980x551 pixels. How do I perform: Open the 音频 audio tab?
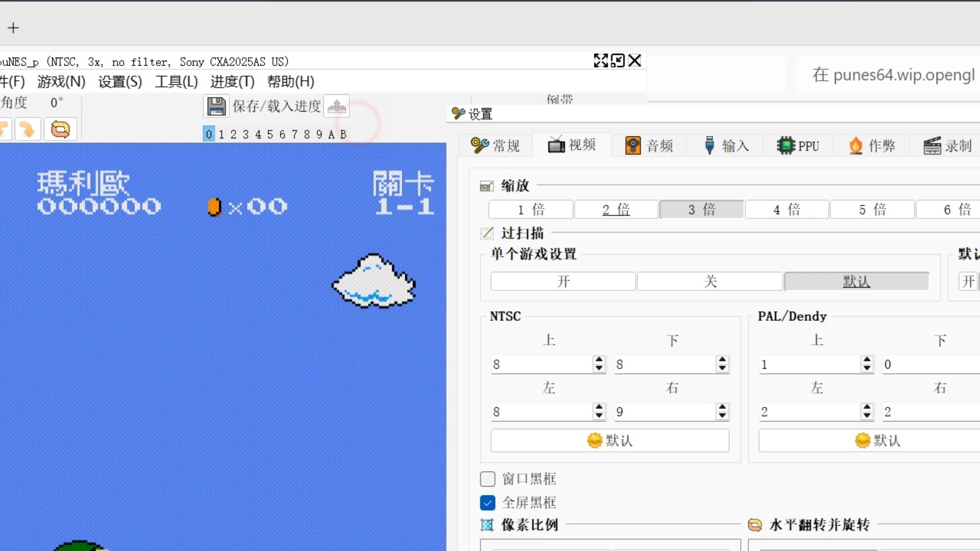point(649,146)
